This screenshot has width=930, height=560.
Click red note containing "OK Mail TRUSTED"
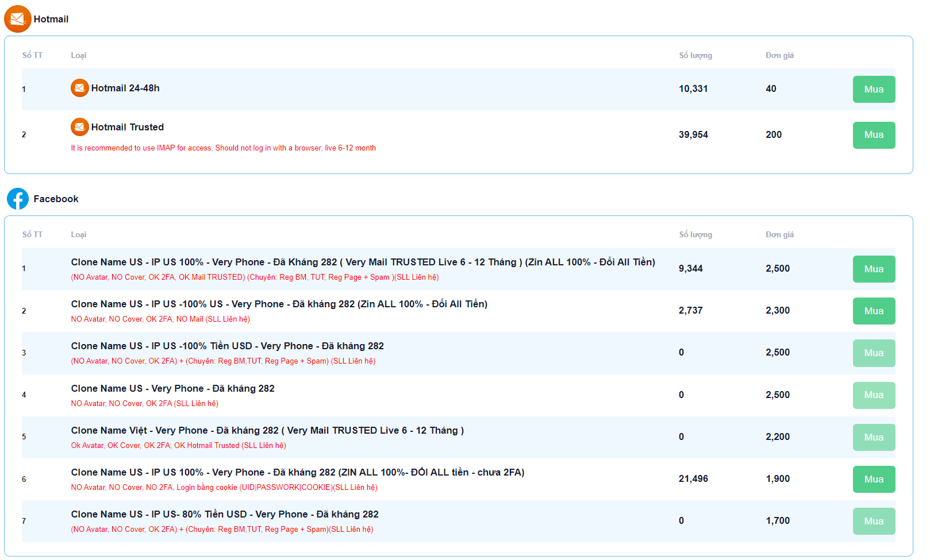(x=255, y=277)
